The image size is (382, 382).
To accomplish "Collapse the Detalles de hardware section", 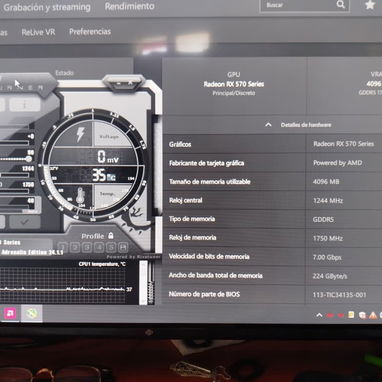I will (268, 125).
